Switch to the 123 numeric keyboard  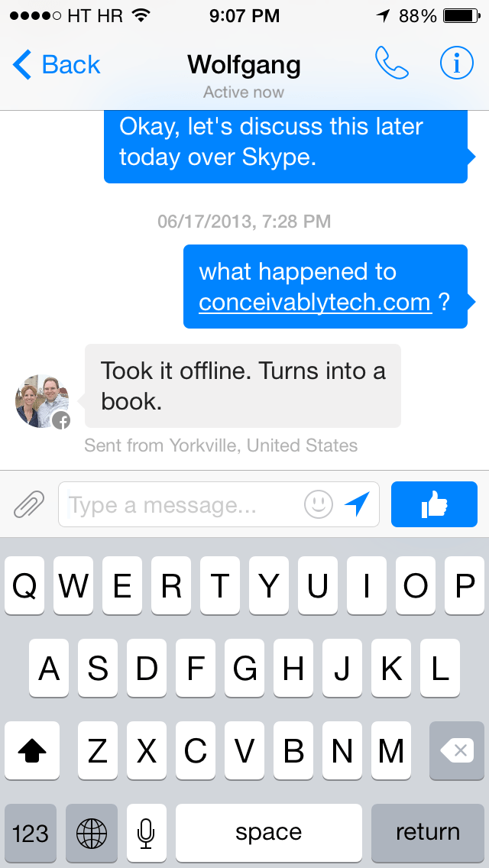[x=31, y=833]
